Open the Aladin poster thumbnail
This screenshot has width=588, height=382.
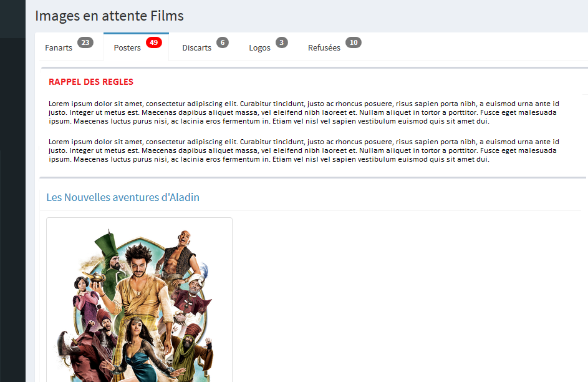point(139,300)
